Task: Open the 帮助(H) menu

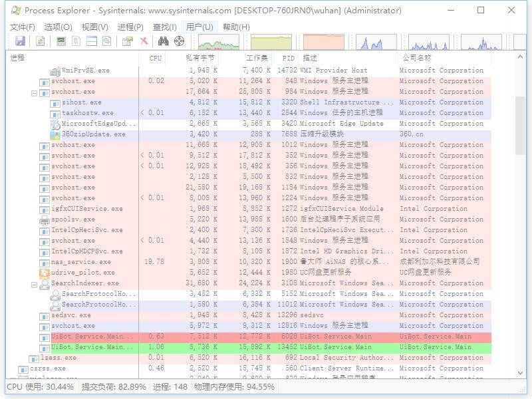Action: tap(236, 27)
